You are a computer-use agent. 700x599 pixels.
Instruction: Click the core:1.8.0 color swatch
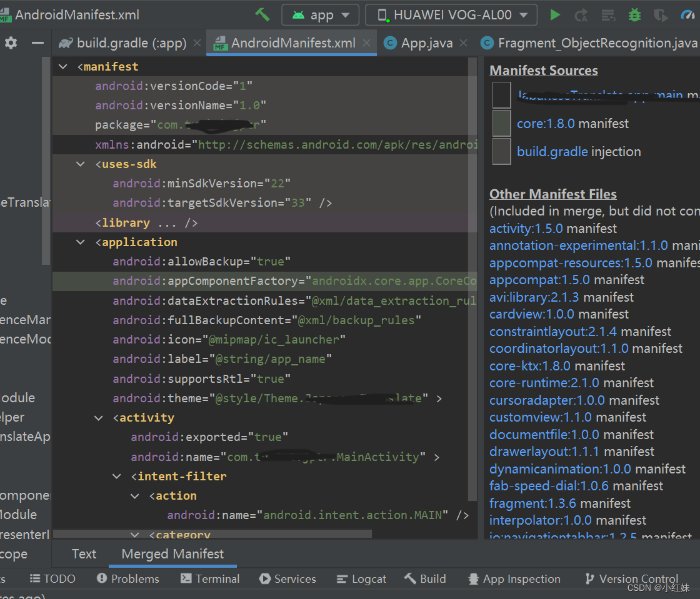(501, 123)
